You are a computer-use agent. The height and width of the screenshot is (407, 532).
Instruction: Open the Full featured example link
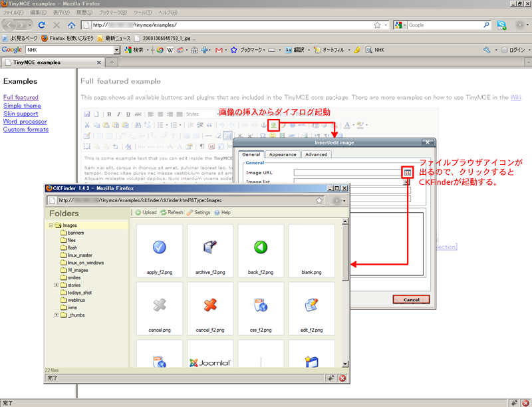point(21,97)
